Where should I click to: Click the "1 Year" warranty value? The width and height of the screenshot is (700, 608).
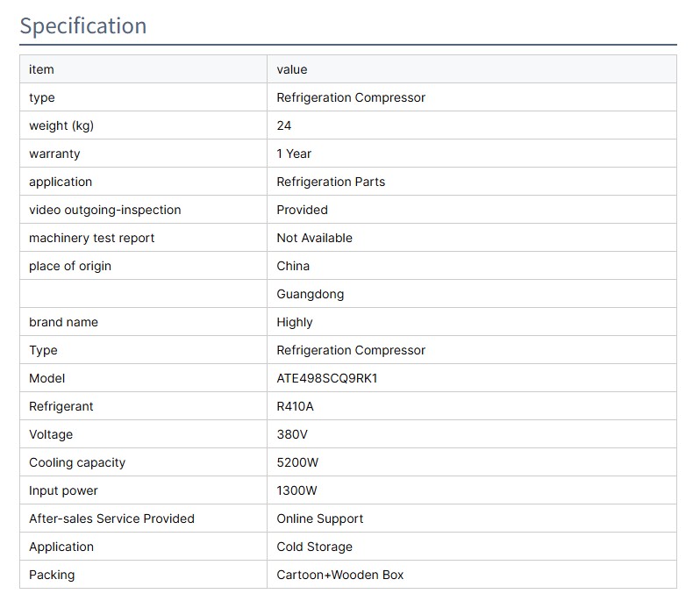click(x=294, y=154)
